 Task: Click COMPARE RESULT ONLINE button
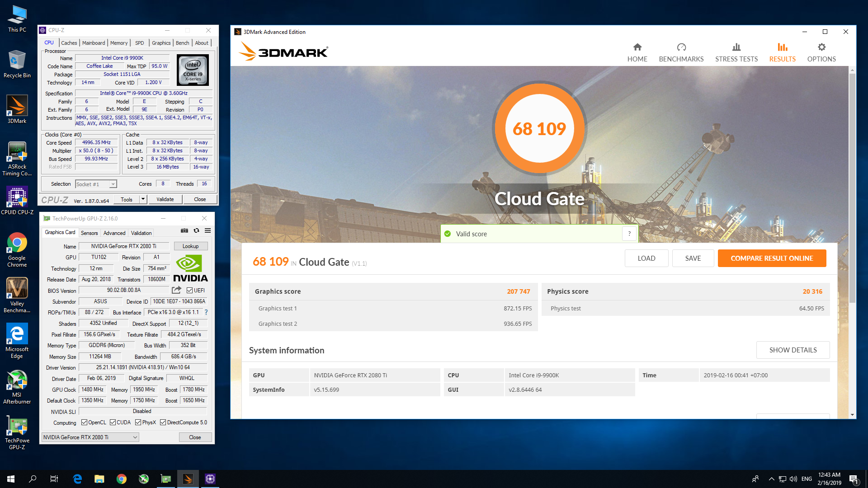772,258
